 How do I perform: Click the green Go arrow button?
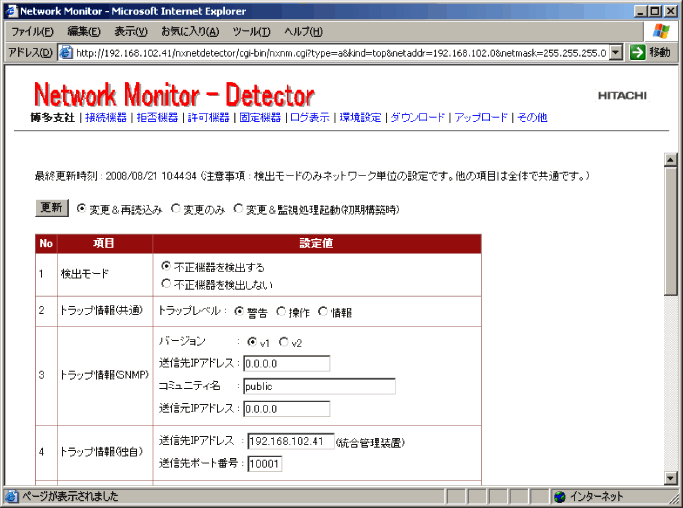(637, 53)
